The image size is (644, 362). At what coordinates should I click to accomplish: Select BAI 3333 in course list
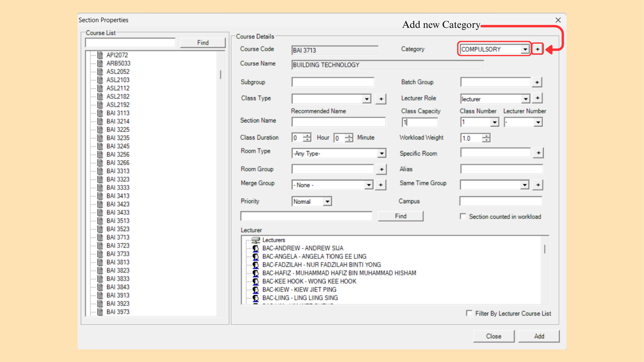(118, 188)
